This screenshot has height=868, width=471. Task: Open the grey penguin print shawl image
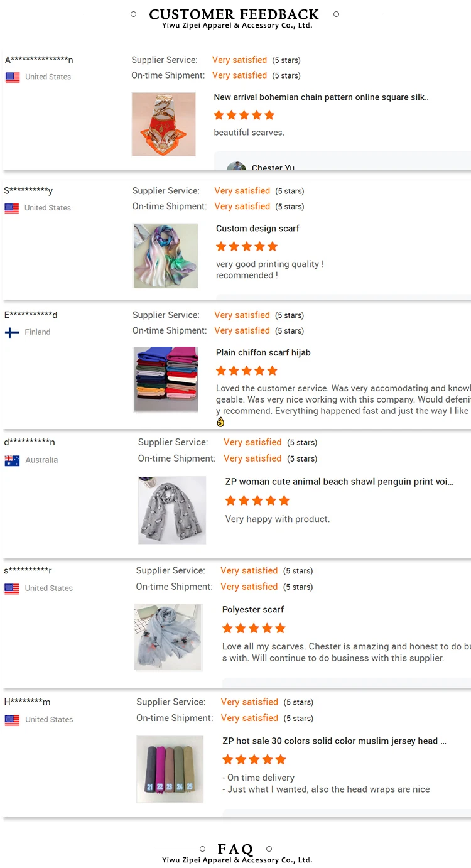tap(172, 509)
